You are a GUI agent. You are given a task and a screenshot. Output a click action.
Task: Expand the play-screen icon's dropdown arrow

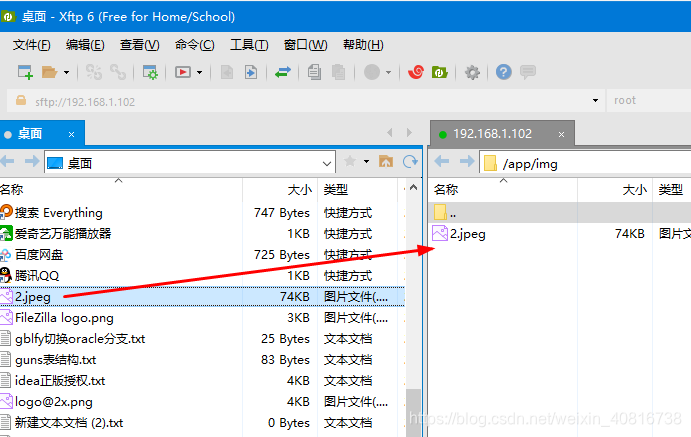pos(200,72)
